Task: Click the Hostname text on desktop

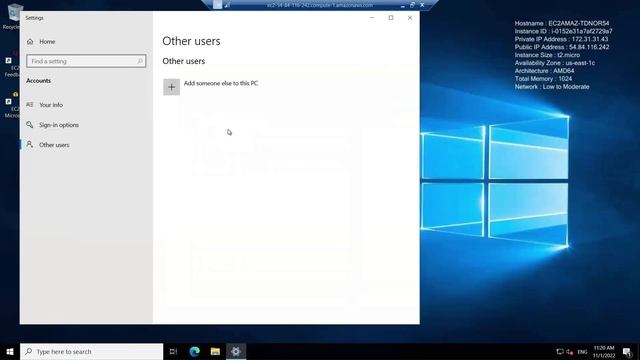Action: point(562,23)
